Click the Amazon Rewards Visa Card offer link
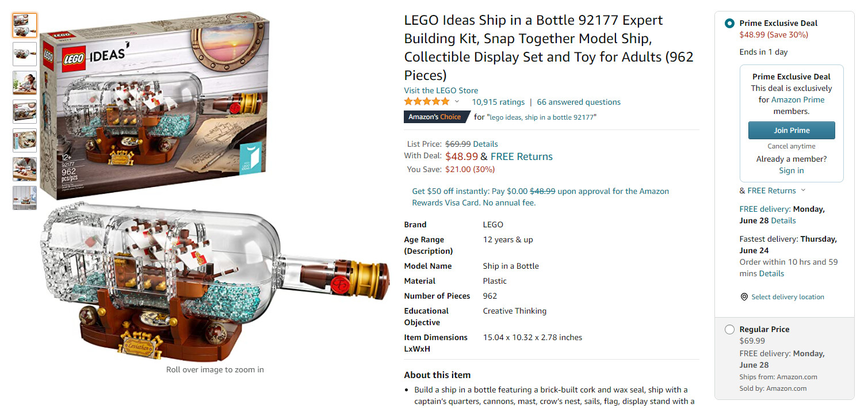The height and width of the screenshot is (408, 868). coord(540,197)
